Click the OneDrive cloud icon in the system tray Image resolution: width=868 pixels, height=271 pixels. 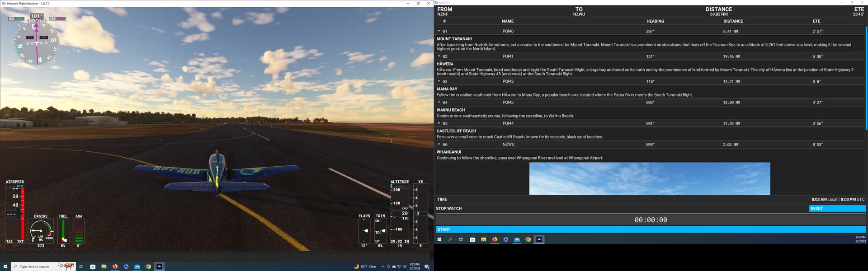[x=394, y=266]
